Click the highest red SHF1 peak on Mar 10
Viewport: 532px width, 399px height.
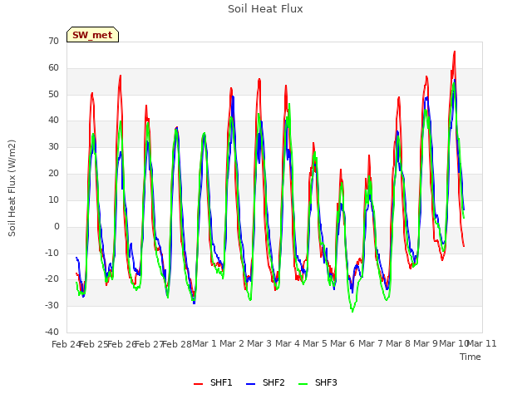pos(455,52)
